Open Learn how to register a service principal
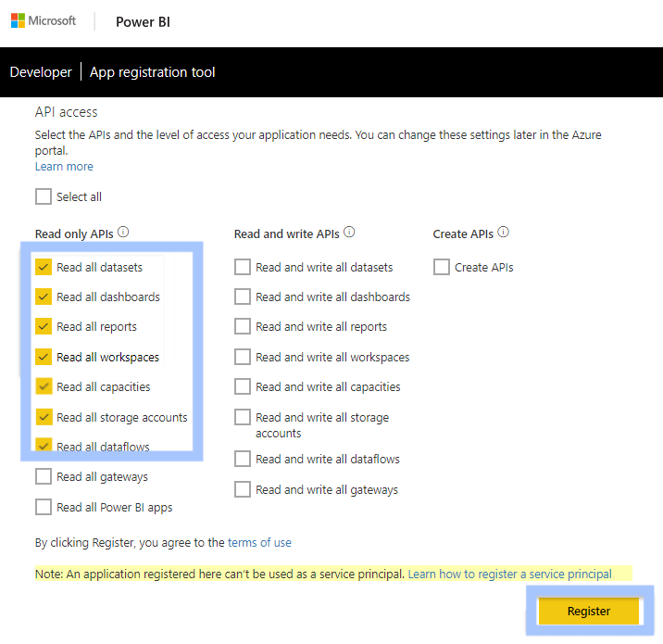The height and width of the screenshot is (644, 663). click(x=509, y=574)
